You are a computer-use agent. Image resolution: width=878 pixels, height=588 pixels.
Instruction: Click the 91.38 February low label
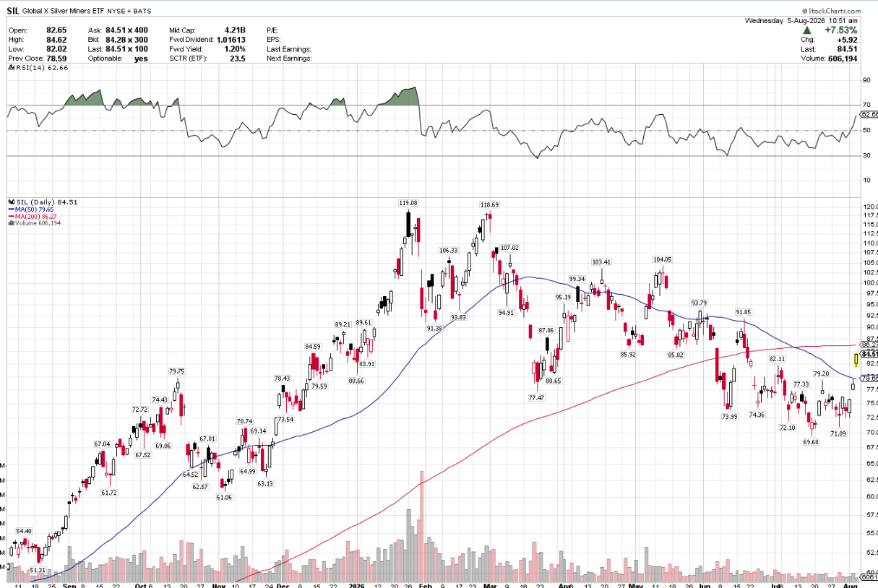[434, 328]
